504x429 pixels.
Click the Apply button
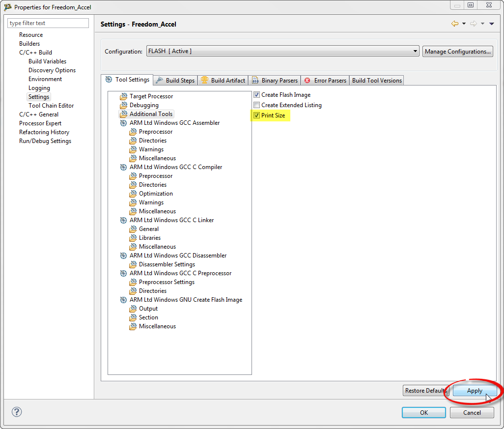475,391
